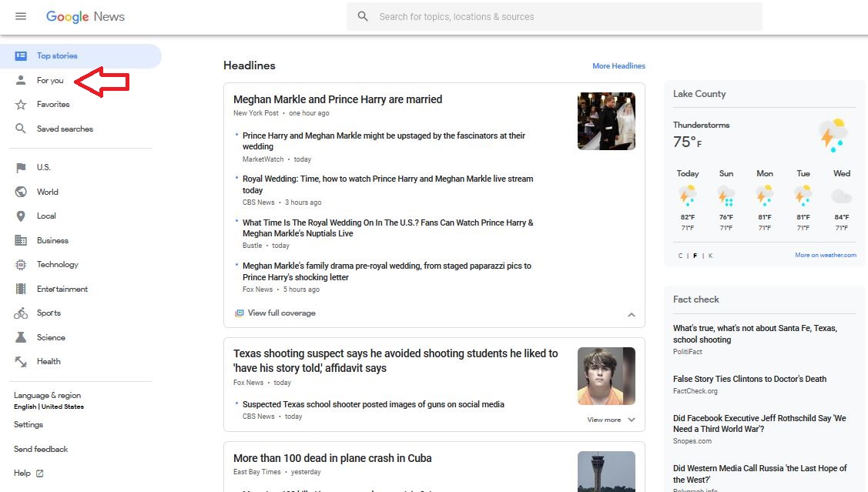Open the For you section
The height and width of the screenshot is (492, 868).
click(x=50, y=81)
